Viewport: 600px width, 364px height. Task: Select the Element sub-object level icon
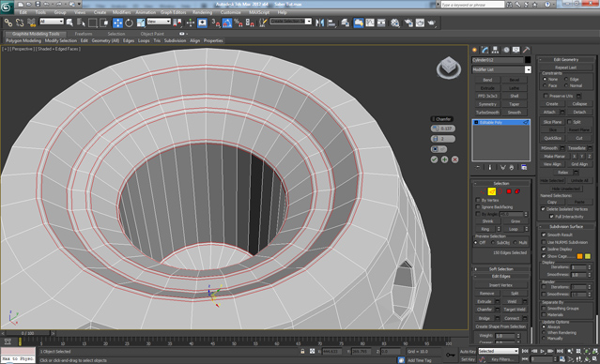[x=517, y=191]
